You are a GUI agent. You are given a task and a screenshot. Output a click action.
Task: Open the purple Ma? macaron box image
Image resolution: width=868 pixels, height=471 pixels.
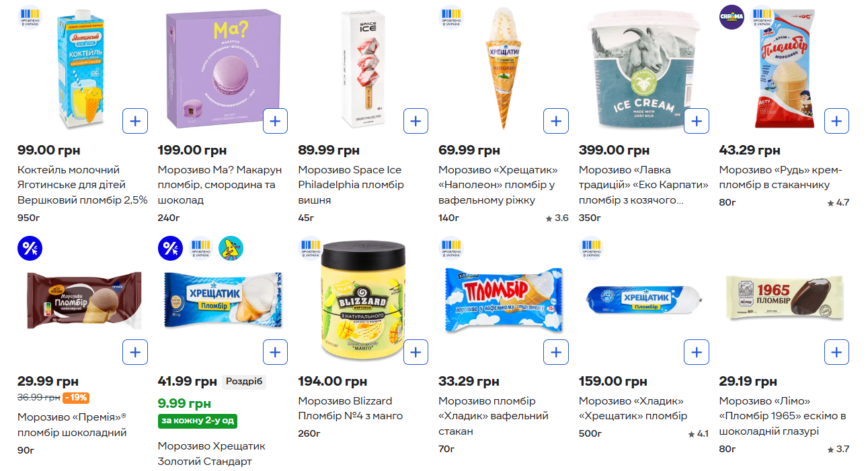tap(223, 69)
